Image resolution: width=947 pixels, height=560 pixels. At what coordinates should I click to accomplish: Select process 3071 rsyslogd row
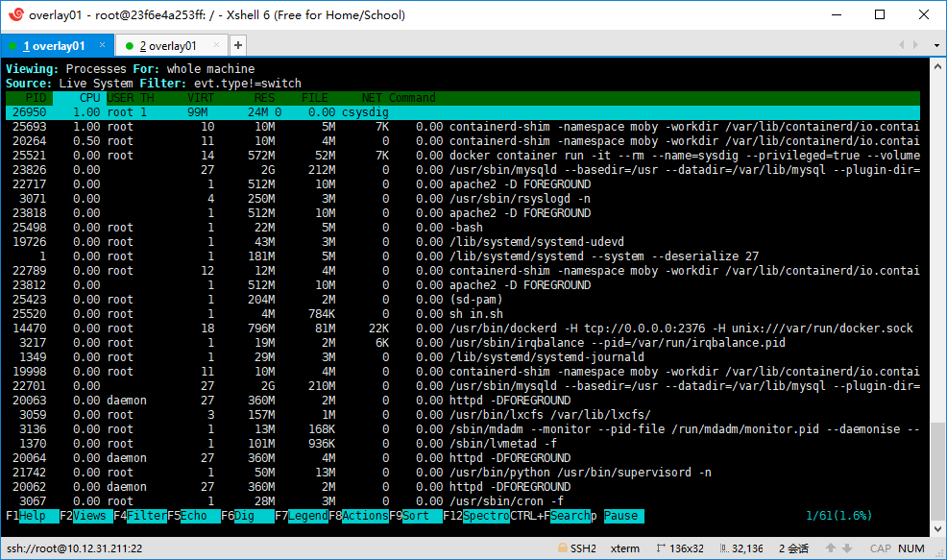click(463, 199)
